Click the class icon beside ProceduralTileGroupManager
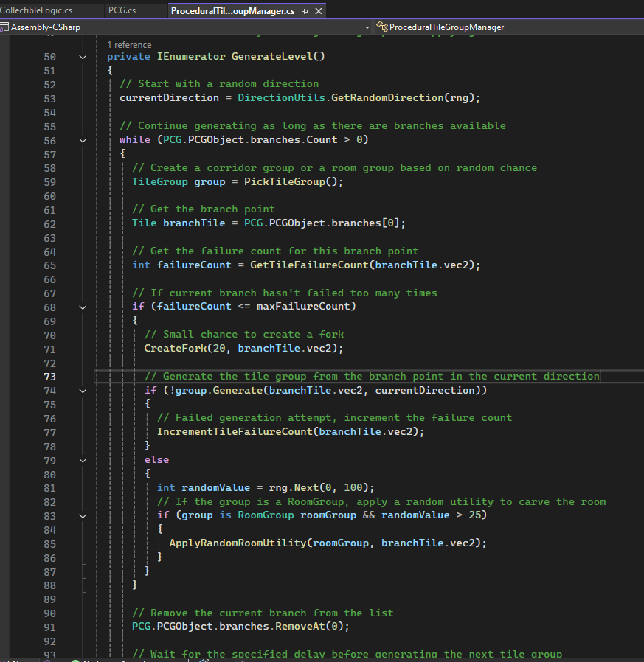The image size is (644, 662). coord(381,27)
